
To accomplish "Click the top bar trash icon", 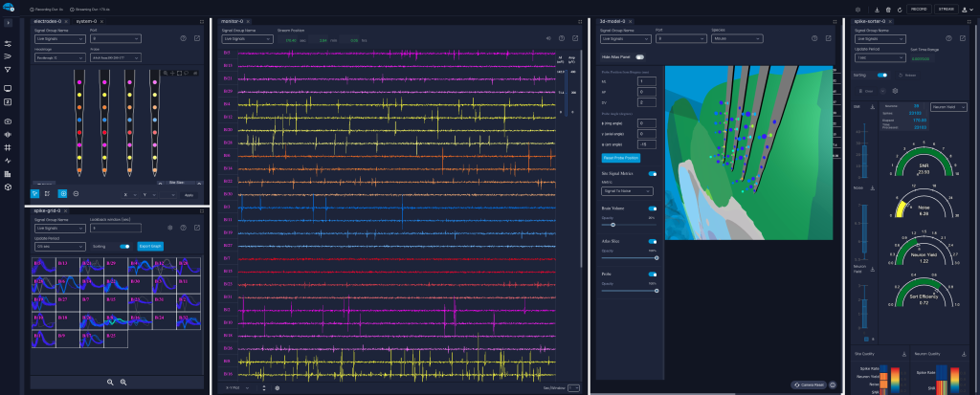I will [888, 10].
